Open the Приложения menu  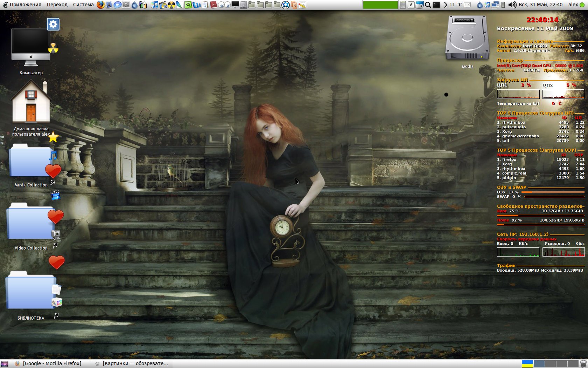click(x=22, y=5)
